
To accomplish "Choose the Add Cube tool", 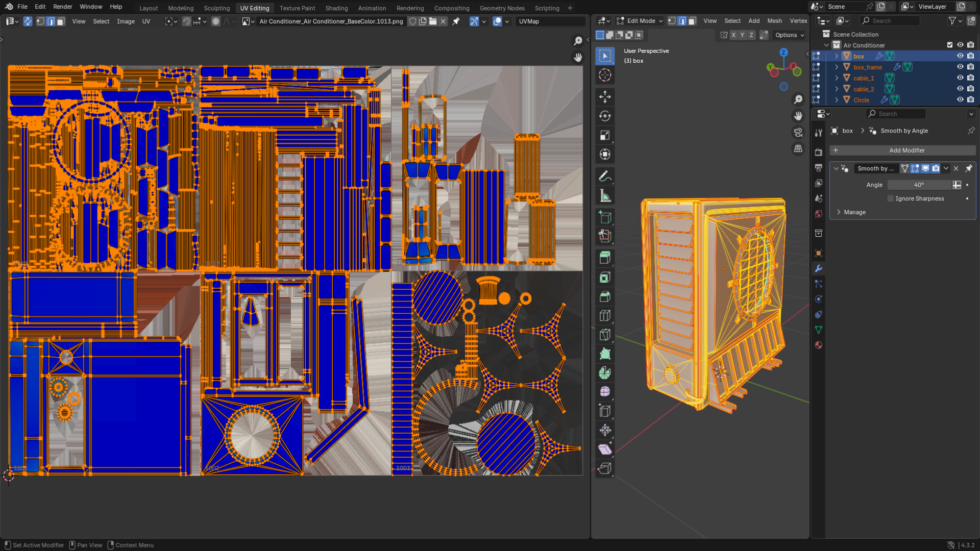I will point(605,217).
